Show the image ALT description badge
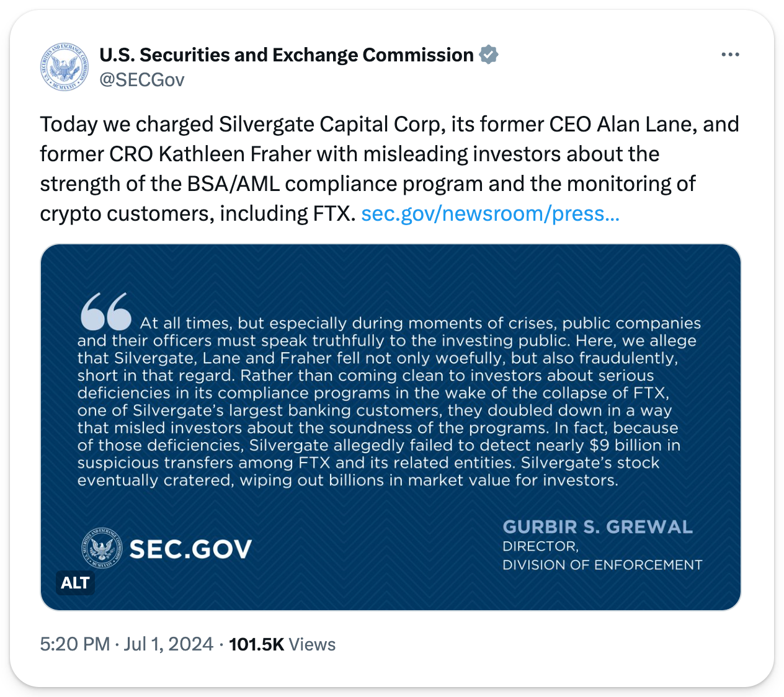Viewport: 784px width, 697px height. pos(75,583)
